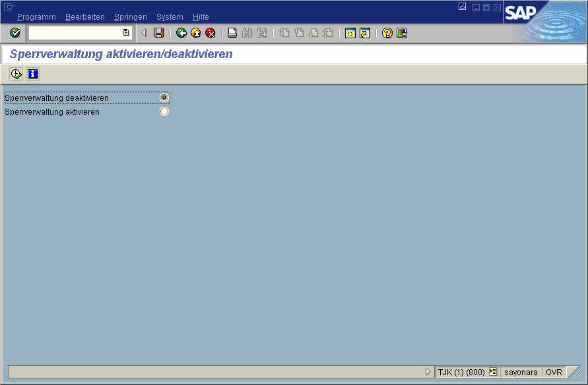588x385 pixels.
Task: Click the Customize Local Layout icon
Action: pyautogui.click(x=402, y=33)
